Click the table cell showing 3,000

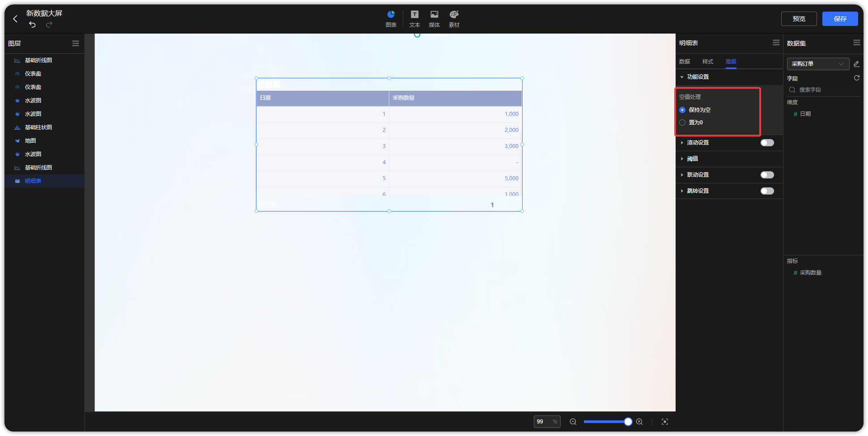pos(455,146)
